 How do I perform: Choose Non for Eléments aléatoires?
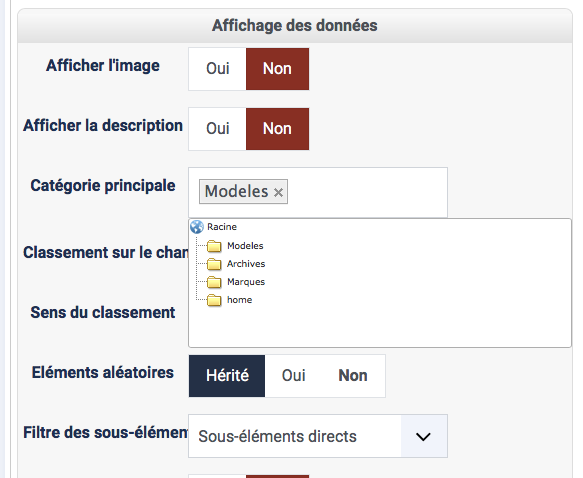click(353, 376)
